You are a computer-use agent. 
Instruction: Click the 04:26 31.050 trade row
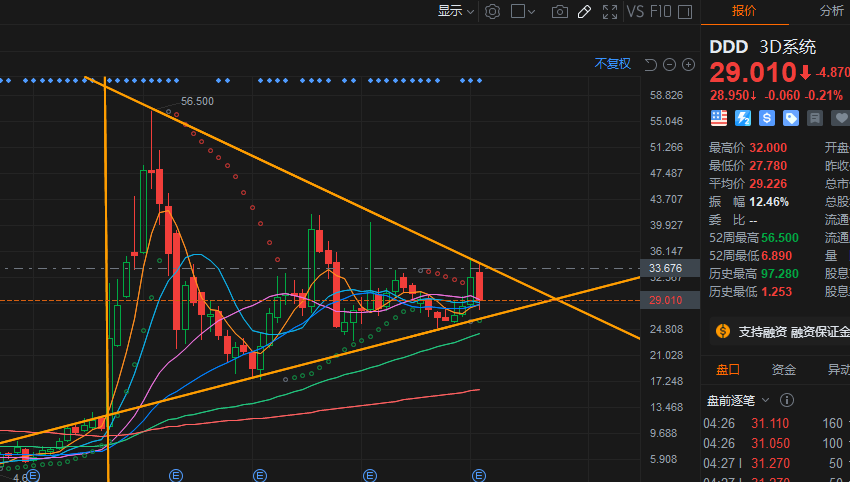tap(776, 444)
